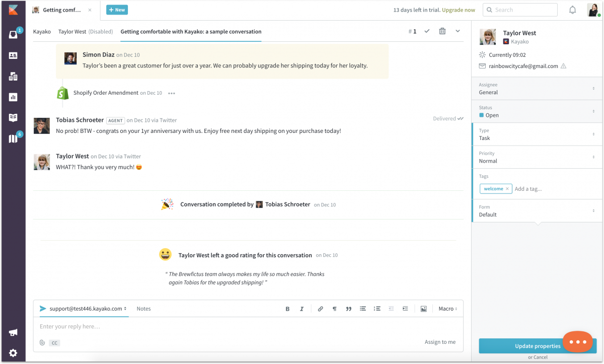Open the Status dropdown showing Open
This screenshot has width=604, height=364.
(x=536, y=111)
